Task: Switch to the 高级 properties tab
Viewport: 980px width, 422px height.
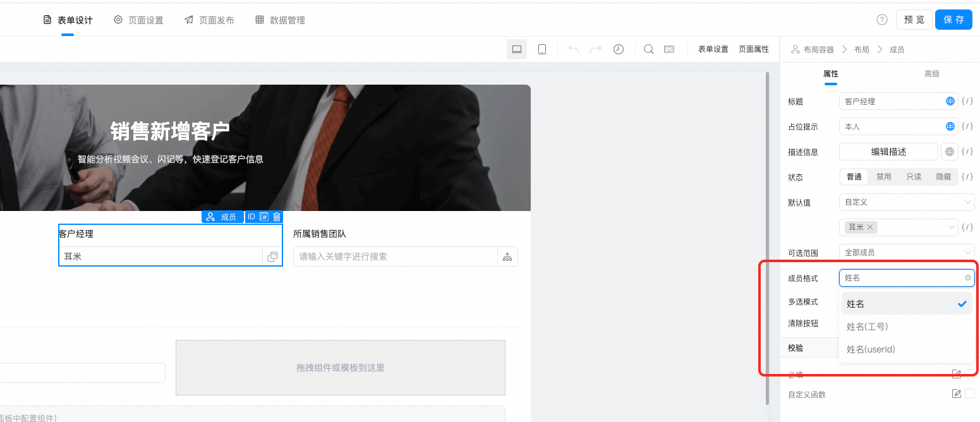Action: click(x=931, y=74)
